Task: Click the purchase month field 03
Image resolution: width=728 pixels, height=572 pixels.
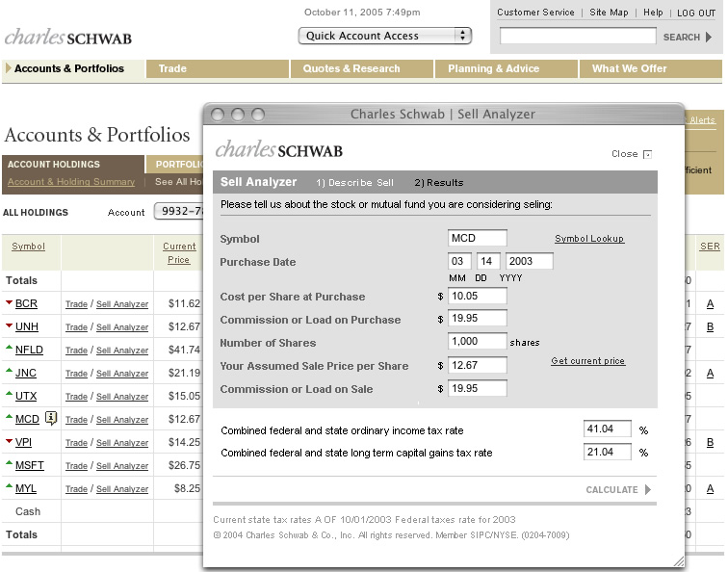Action: point(459,261)
